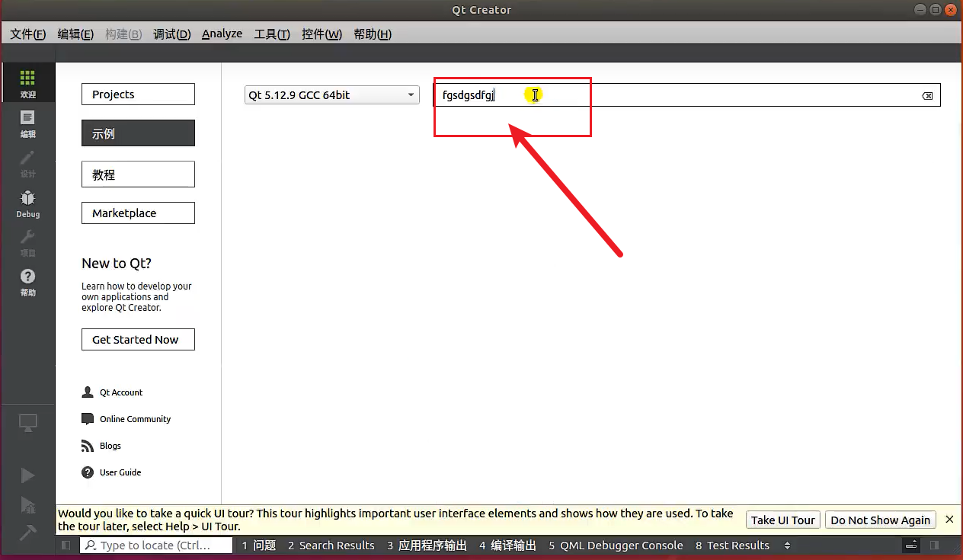Click the New to Qt? heading

click(117, 264)
